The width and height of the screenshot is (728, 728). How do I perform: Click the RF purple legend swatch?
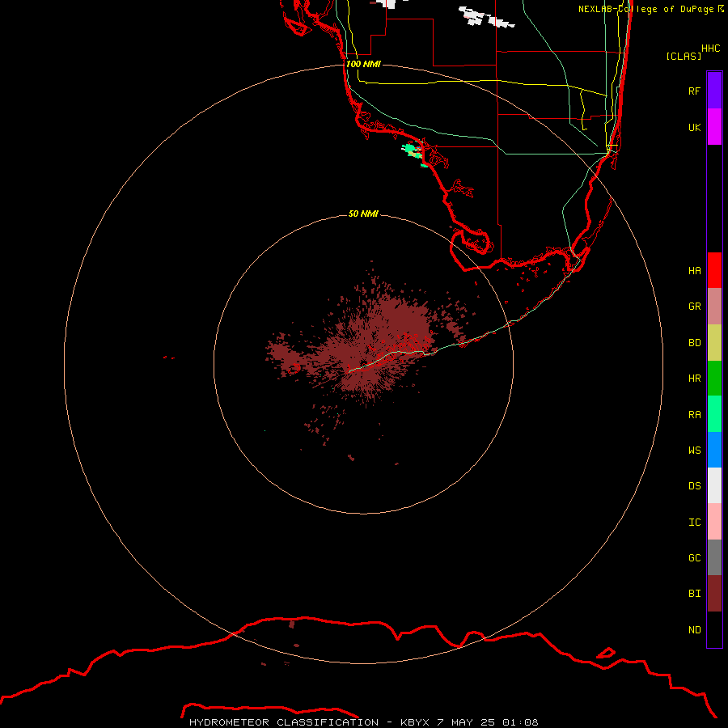[714, 91]
